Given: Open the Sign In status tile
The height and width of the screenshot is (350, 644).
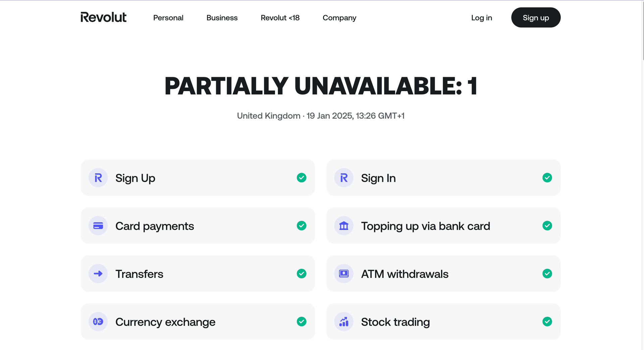Looking at the screenshot, I should pos(443,178).
